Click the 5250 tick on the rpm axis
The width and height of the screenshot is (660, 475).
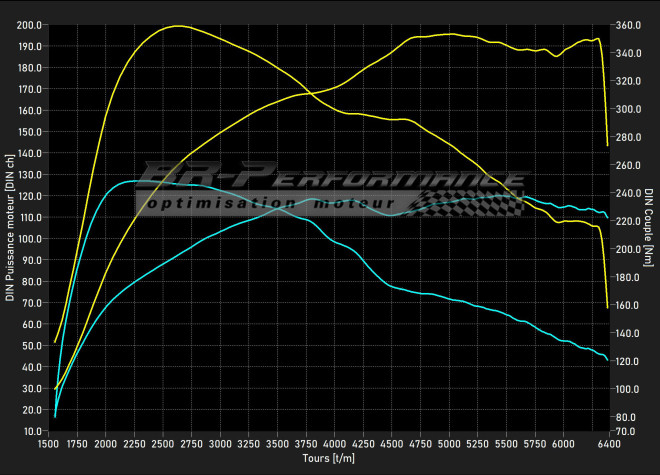click(x=477, y=442)
